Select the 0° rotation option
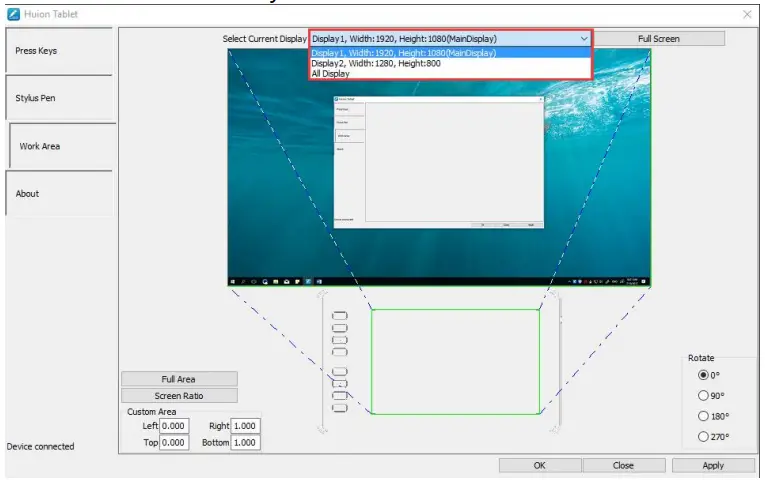The image size is (765, 480). point(703,375)
